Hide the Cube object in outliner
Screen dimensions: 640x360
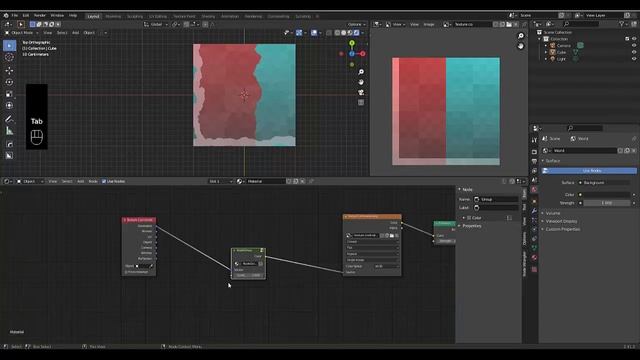click(634, 52)
